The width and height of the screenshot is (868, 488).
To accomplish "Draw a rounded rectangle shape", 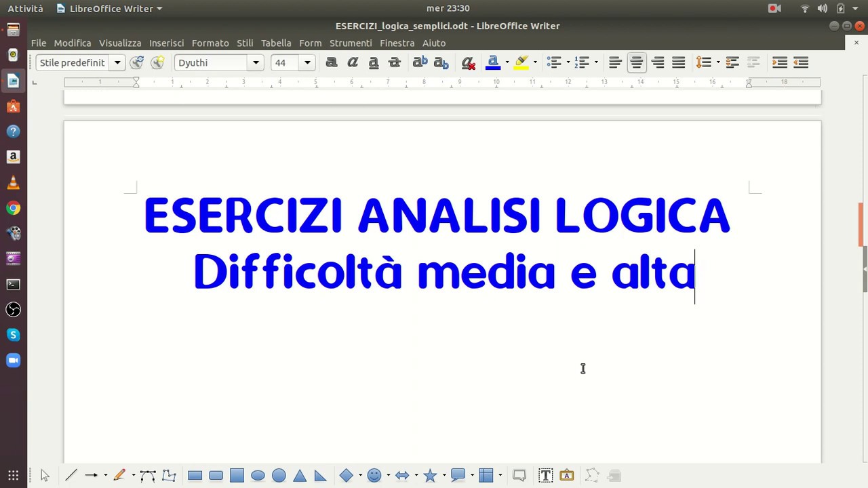I will click(216, 475).
